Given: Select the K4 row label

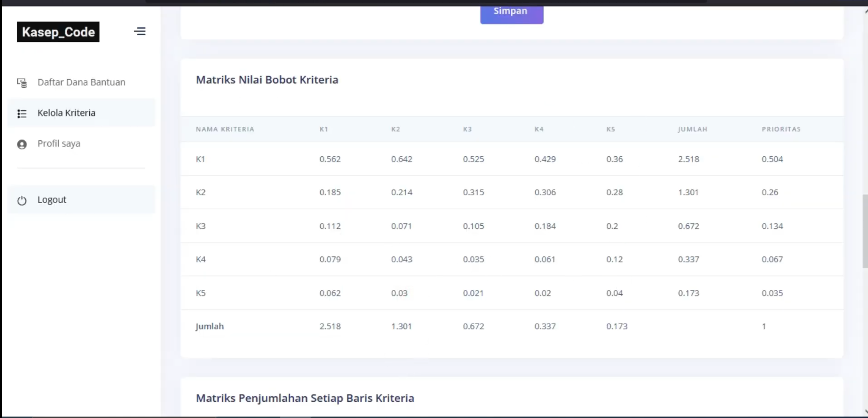Looking at the screenshot, I should point(201,259).
